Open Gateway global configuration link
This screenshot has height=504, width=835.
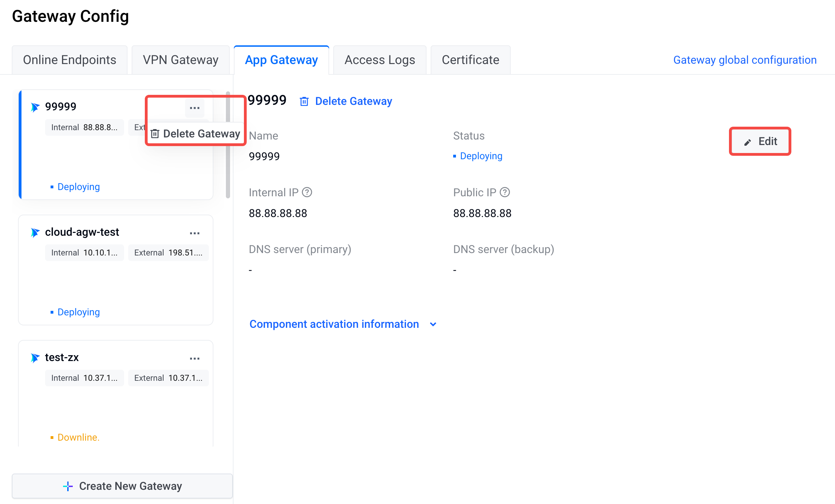[x=745, y=60]
